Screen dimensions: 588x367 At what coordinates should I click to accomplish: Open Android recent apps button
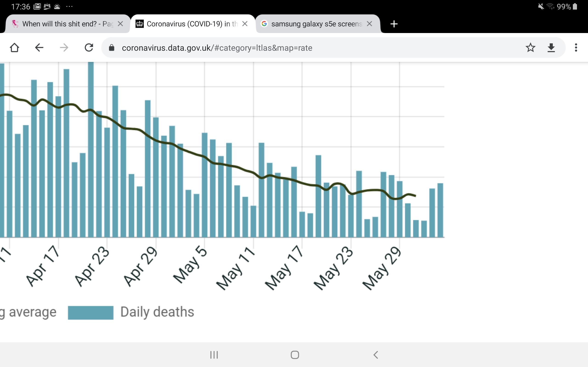click(214, 355)
